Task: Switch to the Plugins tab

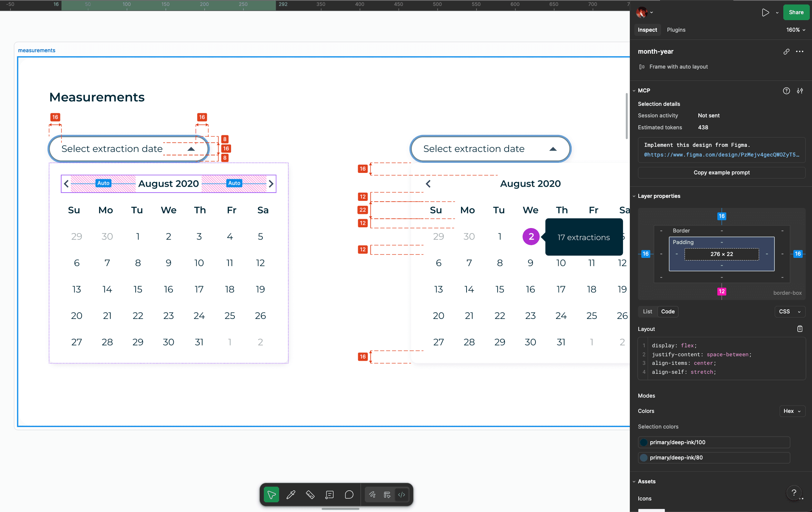Action: pos(676,30)
